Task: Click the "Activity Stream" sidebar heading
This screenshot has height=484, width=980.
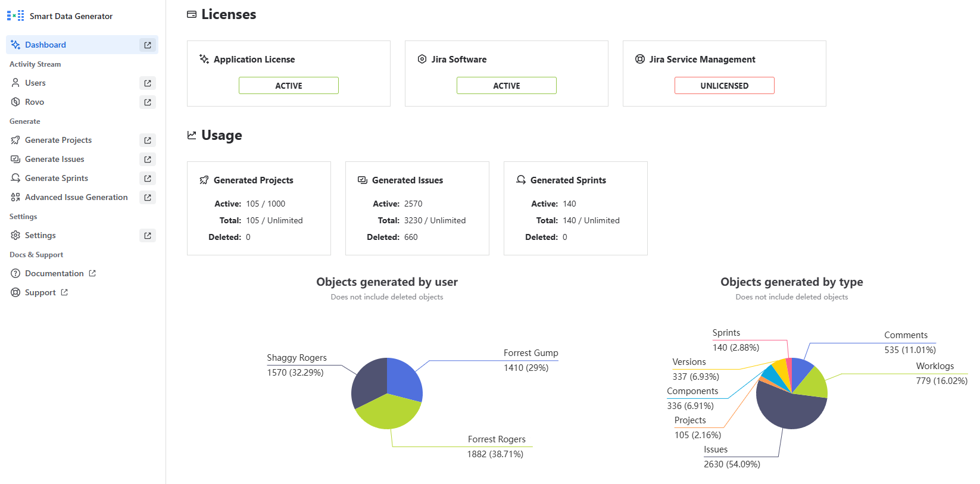Action: pyautogui.click(x=35, y=64)
